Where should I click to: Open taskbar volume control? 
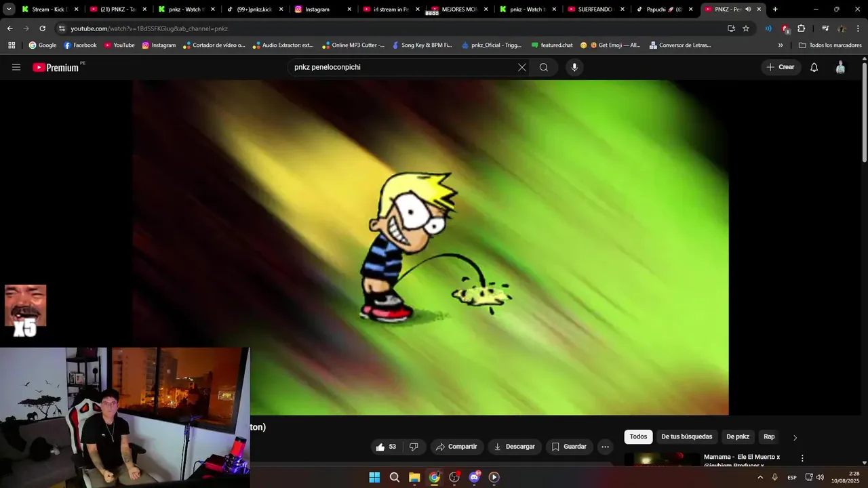pyautogui.click(x=820, y=477)
